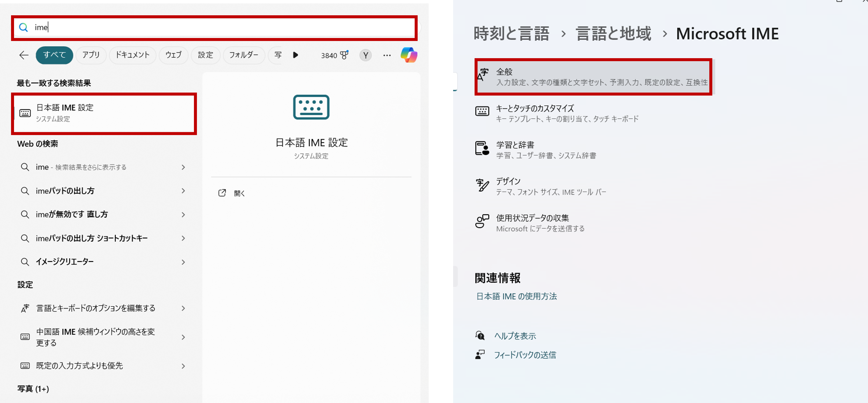Launch the Copilot icon
The width and height of the screenshot is (868, 403).
coord(409,55)
